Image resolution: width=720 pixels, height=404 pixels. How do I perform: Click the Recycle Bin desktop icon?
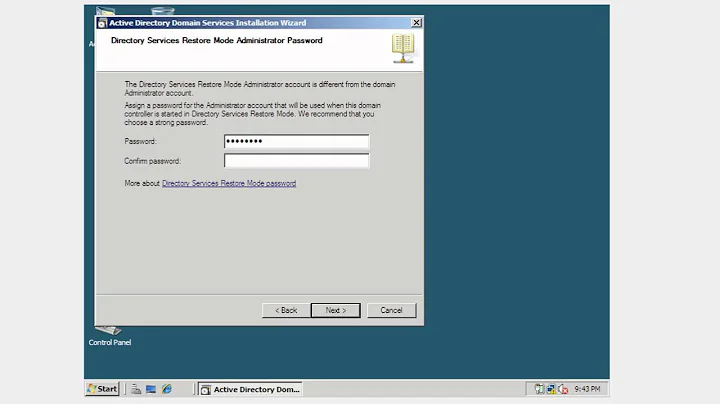[163, 11]
